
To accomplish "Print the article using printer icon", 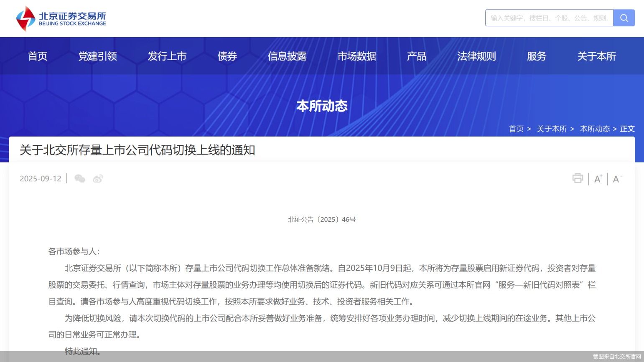I will [578, 179].
